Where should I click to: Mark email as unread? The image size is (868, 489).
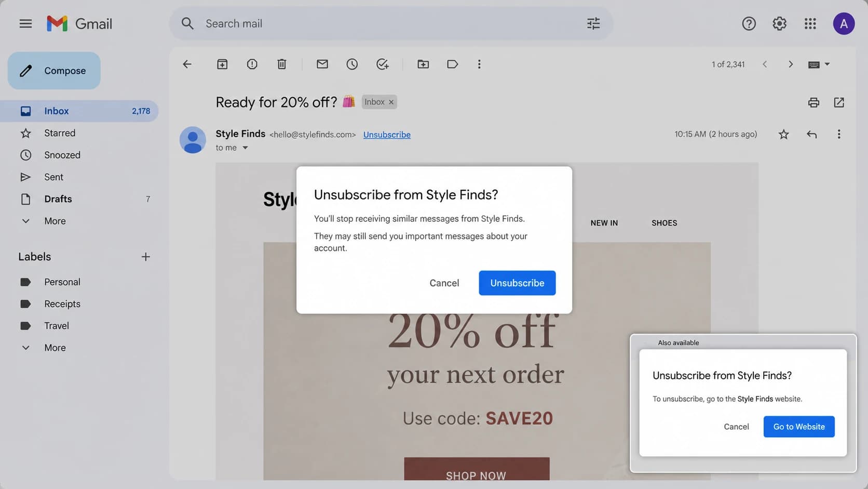click(322, 64)
